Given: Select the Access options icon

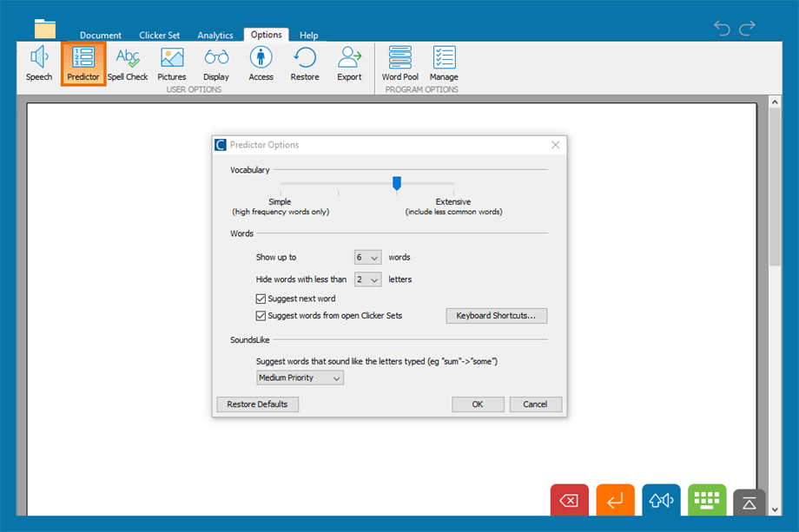Looking at the screenshot, I should (x=261, y=62).
